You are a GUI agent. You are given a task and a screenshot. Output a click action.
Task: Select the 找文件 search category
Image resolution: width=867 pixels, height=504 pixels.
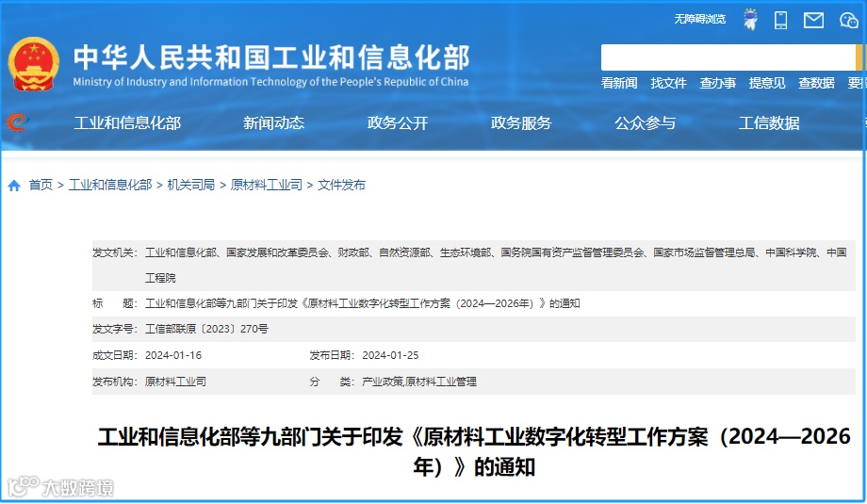668,83
